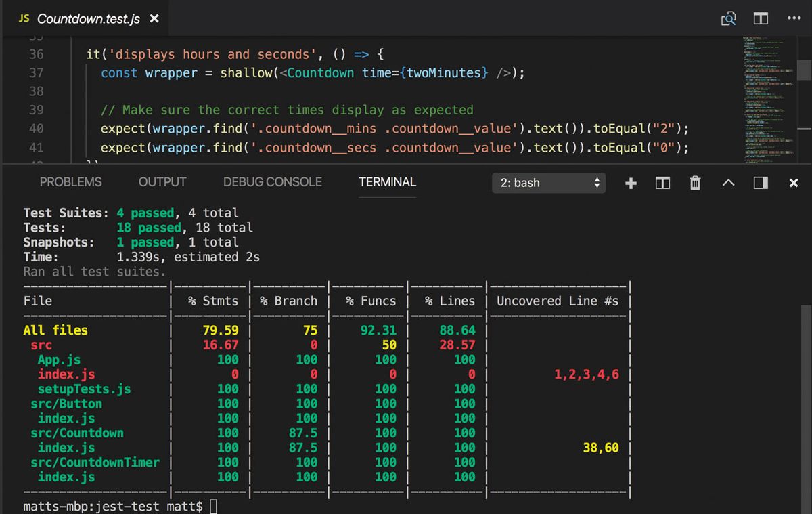Screen dimensions: 812x514
Task: Split the terminal using the split icon
Action: [662, 182]
